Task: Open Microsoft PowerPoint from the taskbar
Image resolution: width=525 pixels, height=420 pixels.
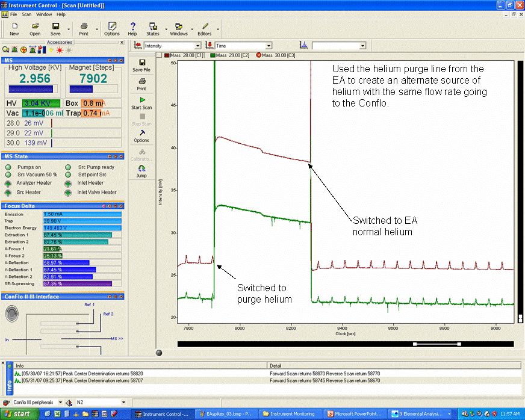Action: tap(355, 414)
